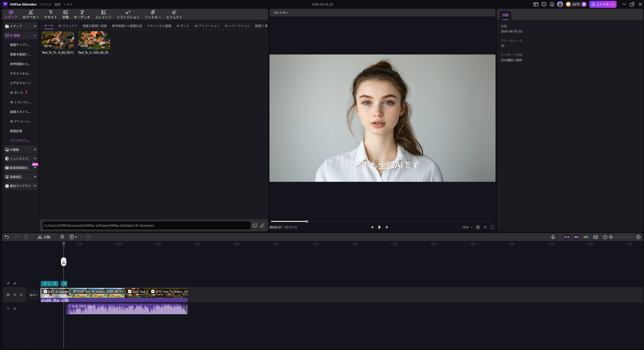The height and width of the screenshot is (350, 644).
Task: Toggle the player grid overlay
Action: pos(485,227)
